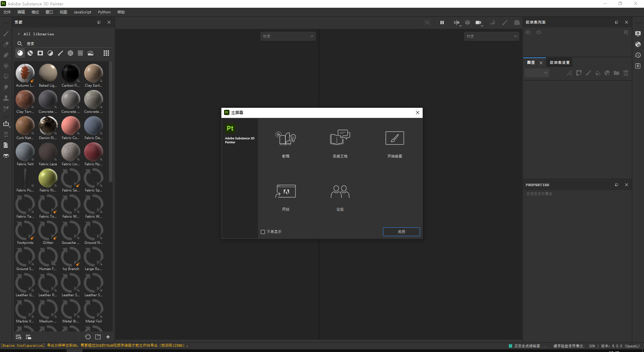Click the camera screenshot icon in the viewport toolbar
This screenshot has width=644, height=352.
click(517, 23)
